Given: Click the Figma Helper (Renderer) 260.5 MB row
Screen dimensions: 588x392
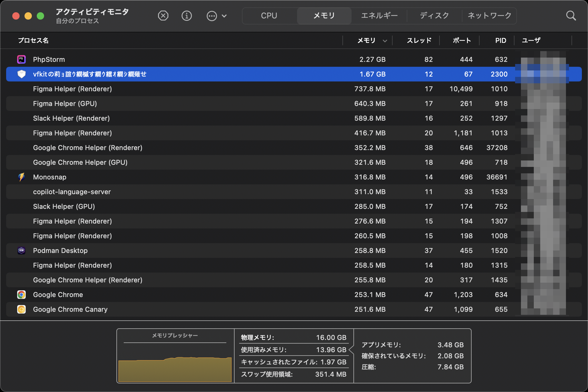Looking at the screenshot, I should pos(294,236).
